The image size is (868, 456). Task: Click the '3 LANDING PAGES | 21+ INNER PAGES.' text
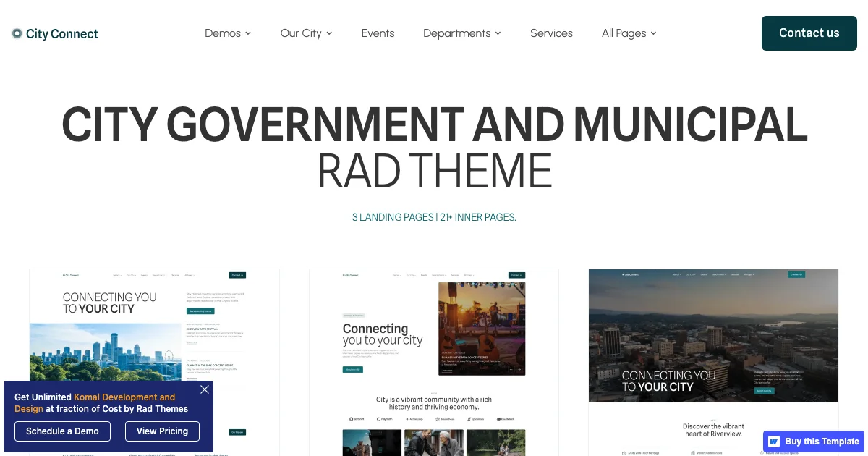pyautogui.click(x=434, y=217)
